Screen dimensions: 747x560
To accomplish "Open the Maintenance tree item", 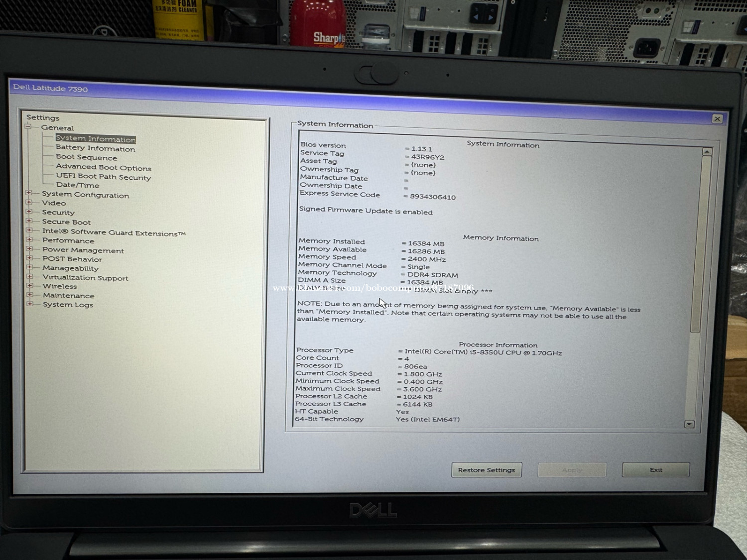I will pyautogui.click(x=68, y=295).
